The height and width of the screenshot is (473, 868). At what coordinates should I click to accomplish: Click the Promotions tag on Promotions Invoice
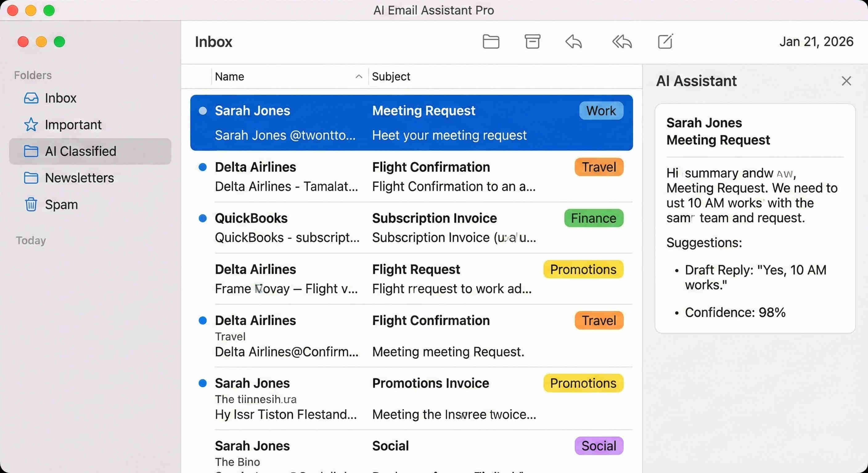point(583,383)
